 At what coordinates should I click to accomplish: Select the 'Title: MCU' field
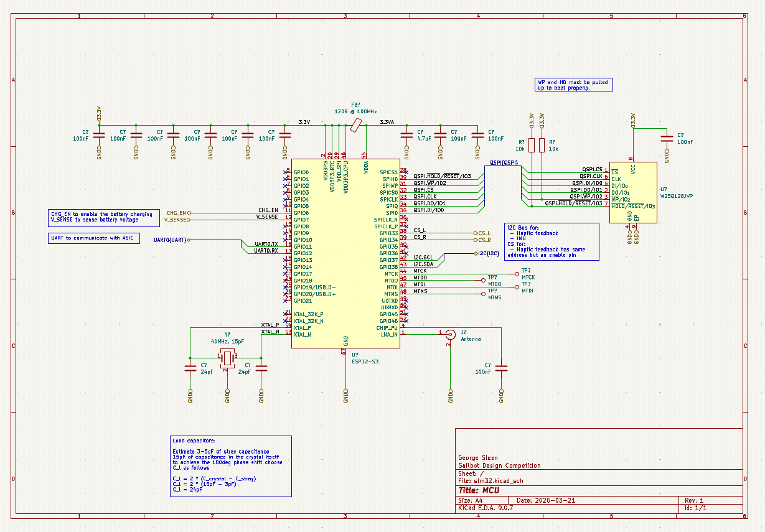[479, 490]
